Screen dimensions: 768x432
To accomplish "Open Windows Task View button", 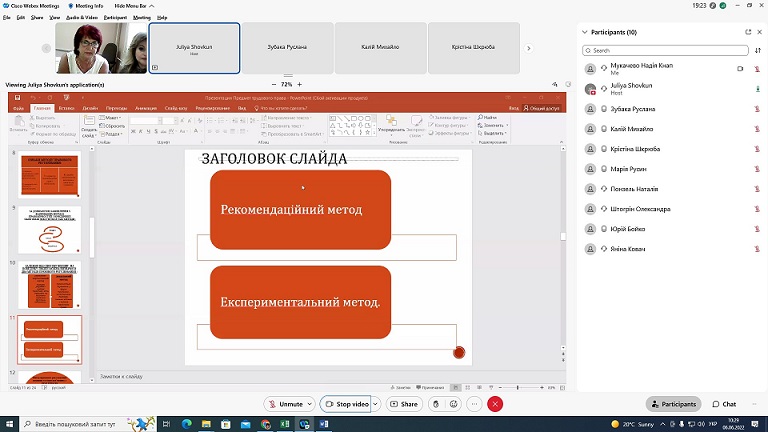I will [166, 424].
